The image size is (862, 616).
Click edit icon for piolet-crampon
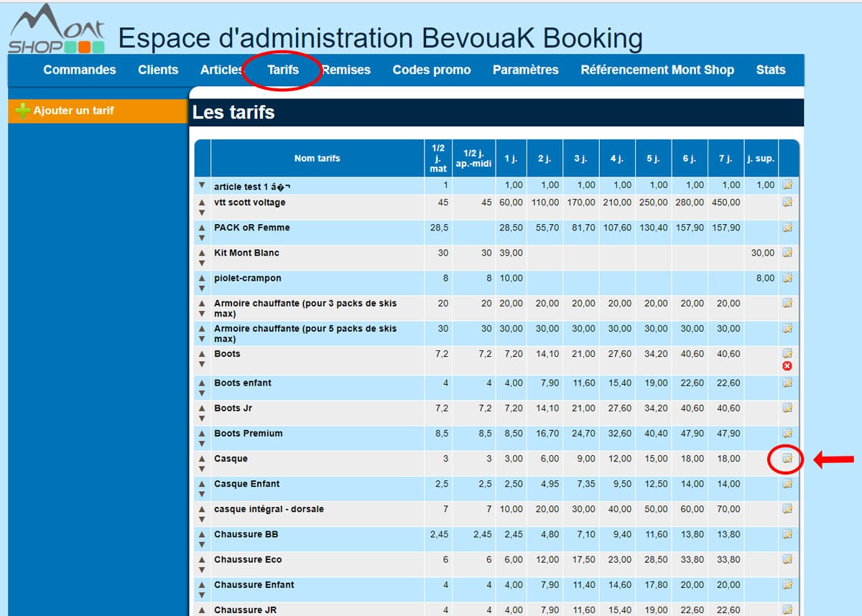tap(787, 278)
